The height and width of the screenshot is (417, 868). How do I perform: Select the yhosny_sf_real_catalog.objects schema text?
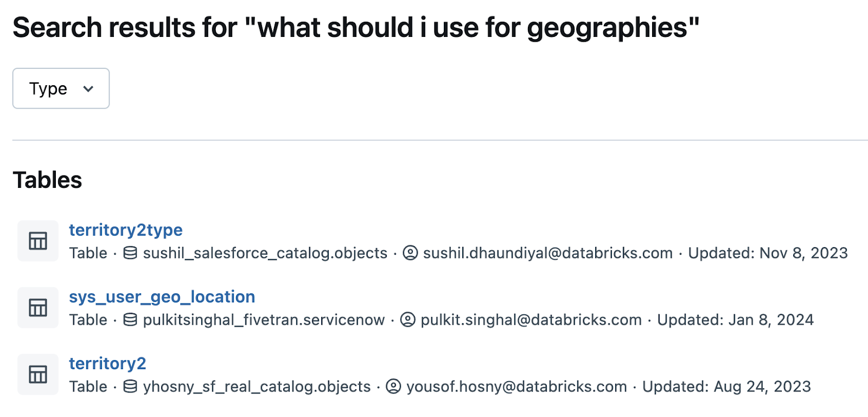click(257, 387)
